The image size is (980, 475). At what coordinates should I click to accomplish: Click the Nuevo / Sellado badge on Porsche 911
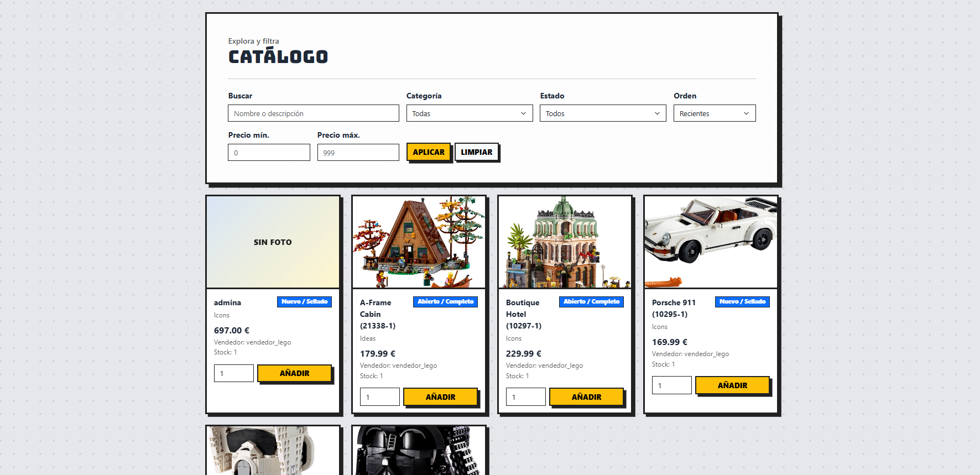742,302
